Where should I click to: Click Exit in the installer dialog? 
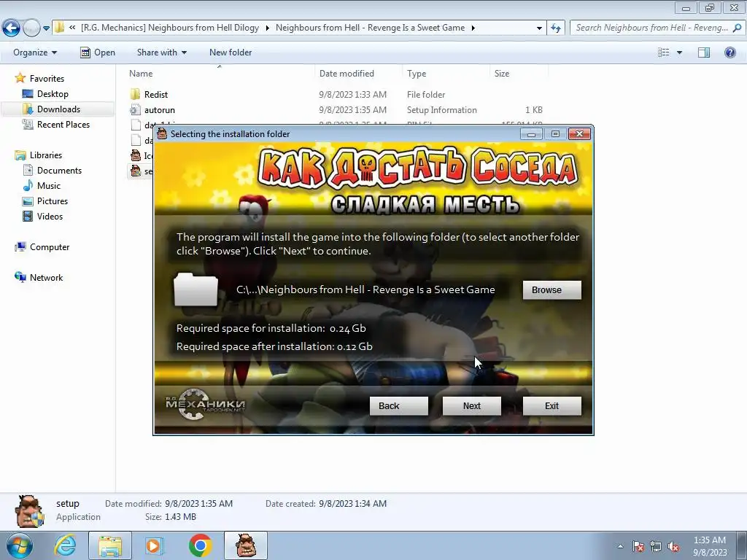(x=551, y=405)
